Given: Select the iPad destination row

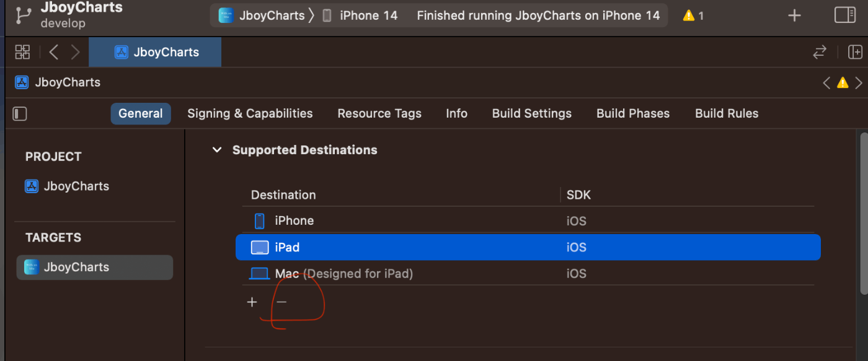Looking at the screenshot, I should pos(528,247).
